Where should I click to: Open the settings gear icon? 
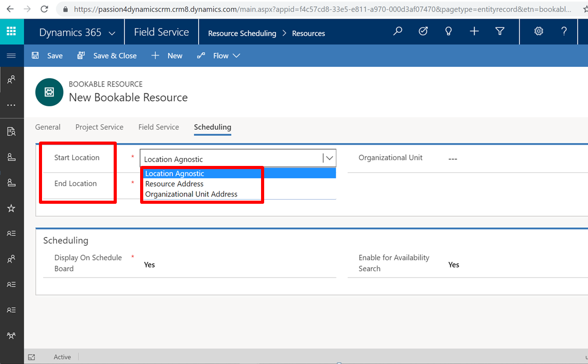coord(539,32)
